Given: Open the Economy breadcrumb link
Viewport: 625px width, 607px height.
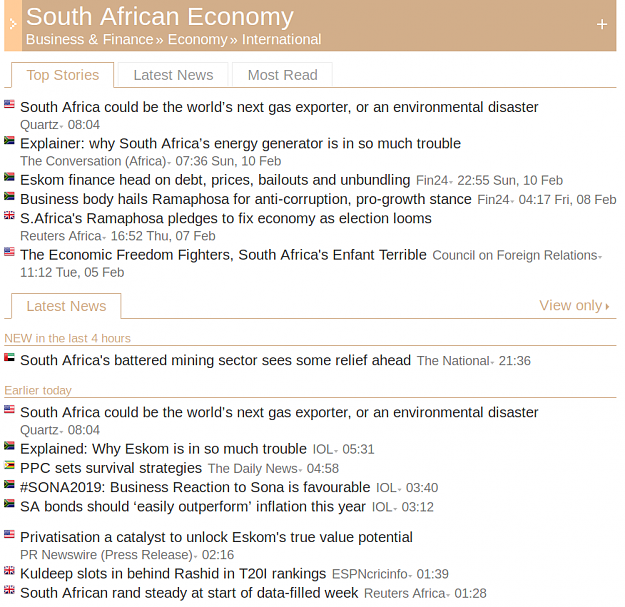Looking at the screenshot, I should (197, 39).
